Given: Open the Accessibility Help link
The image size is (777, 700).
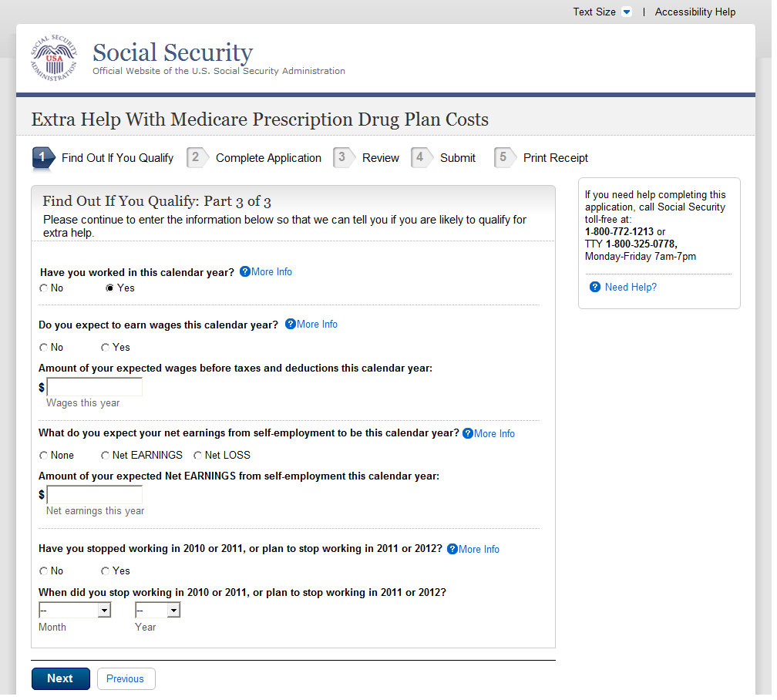Looking at the screenshot, I should pos(695,12).
